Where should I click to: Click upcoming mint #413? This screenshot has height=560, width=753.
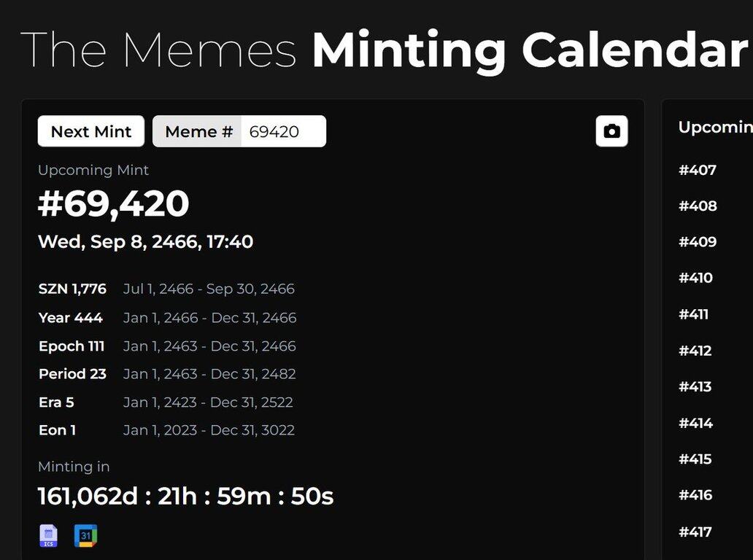[x=695, y=386]
